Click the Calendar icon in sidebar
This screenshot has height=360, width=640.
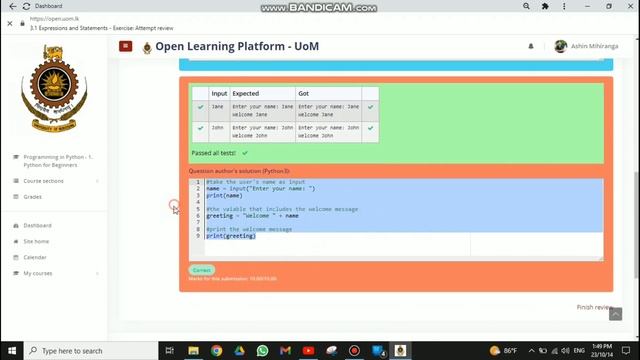coord(16,257)
